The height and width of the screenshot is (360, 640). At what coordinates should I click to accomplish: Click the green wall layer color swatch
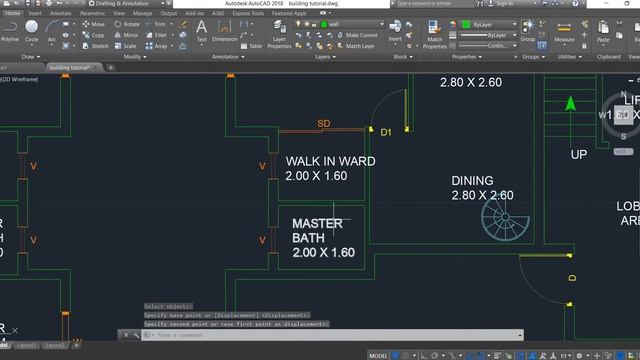coord(324,24)
